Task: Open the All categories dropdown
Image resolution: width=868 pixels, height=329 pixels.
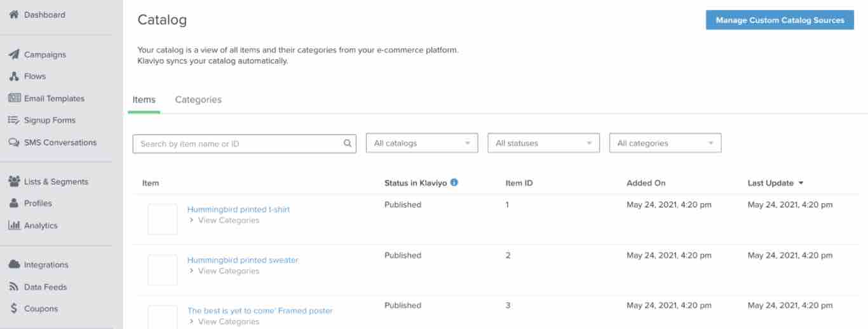Action: [x=665, y=144]
